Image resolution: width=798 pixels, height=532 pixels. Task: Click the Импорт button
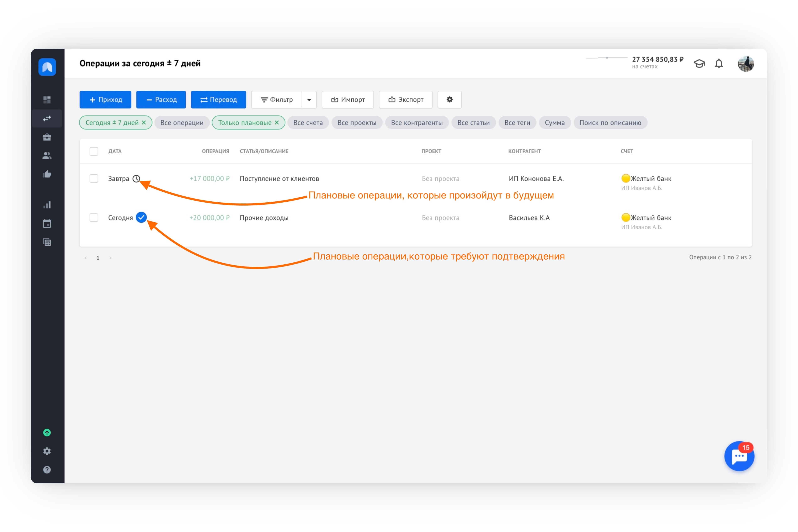click(348, 100)
